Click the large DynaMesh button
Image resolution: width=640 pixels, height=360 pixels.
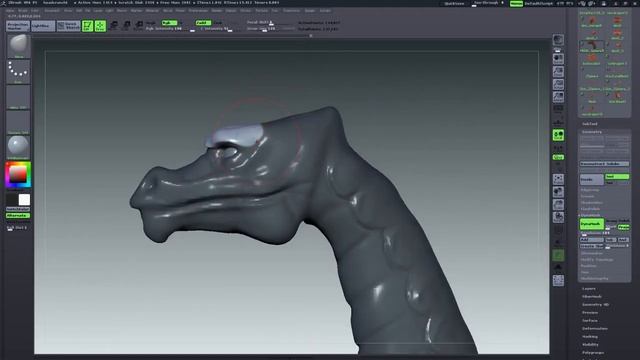point(591,224)
